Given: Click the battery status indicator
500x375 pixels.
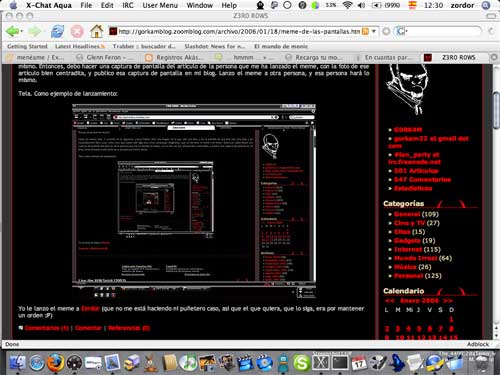Looking at the screenshot, I should point(386,5).
